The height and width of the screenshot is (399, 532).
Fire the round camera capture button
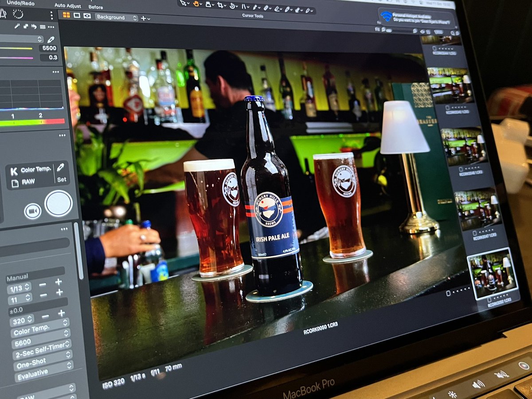pyautogui.click(x=59, y=203)
